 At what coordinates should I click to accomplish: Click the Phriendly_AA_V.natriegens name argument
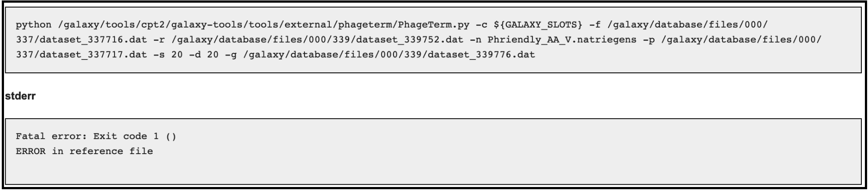[x=562, y=40]
